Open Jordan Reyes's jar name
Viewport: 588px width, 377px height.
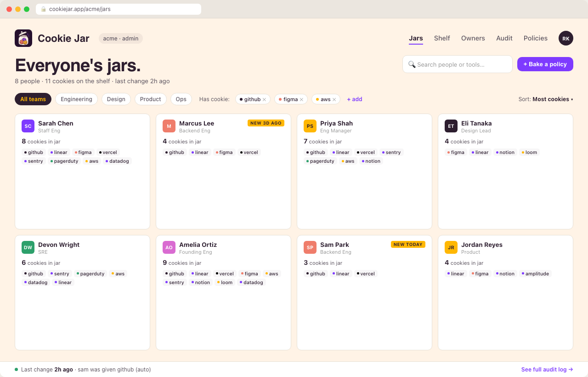click(x=482, y=245)
